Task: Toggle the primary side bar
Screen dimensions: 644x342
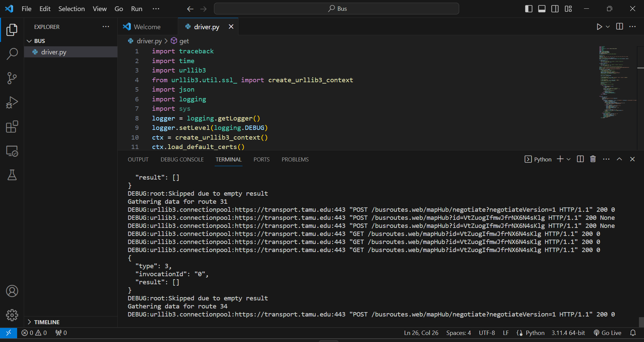Action: tap(529, 9)
